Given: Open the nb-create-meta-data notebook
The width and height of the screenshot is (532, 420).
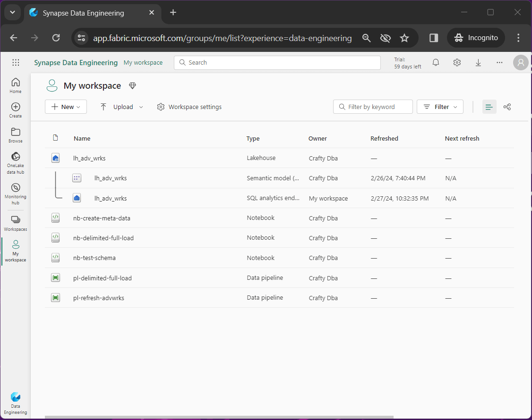Looking at the screenshot, I should click(x=102, y=218).
